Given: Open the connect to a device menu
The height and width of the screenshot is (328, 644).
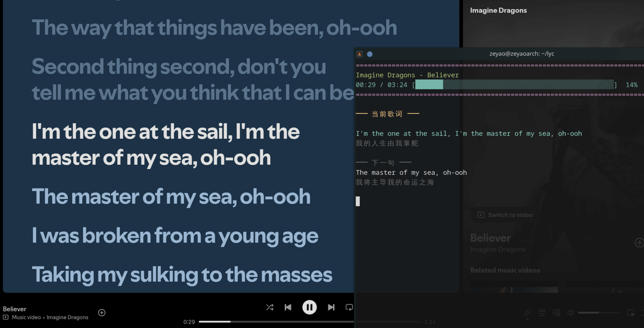Looking at the screenshot, I should click(556, 312).
